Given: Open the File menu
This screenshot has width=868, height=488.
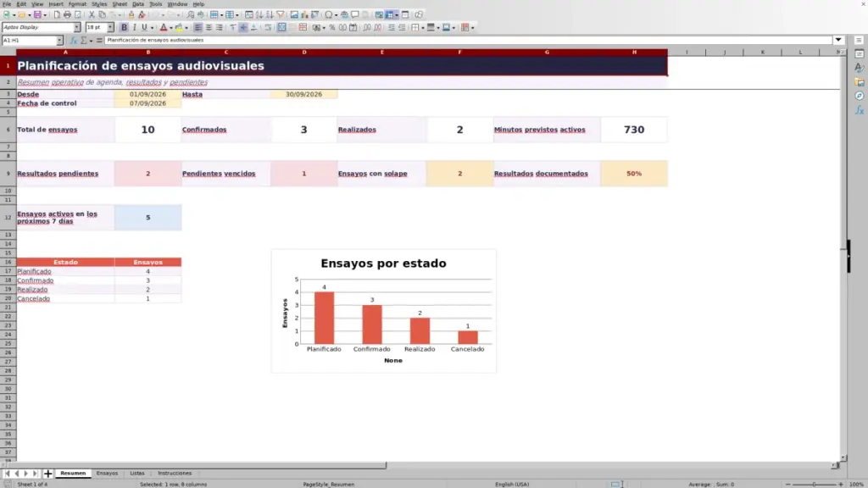Looking at the screenshot, I should pyautogui.click(x=7, y=4).
